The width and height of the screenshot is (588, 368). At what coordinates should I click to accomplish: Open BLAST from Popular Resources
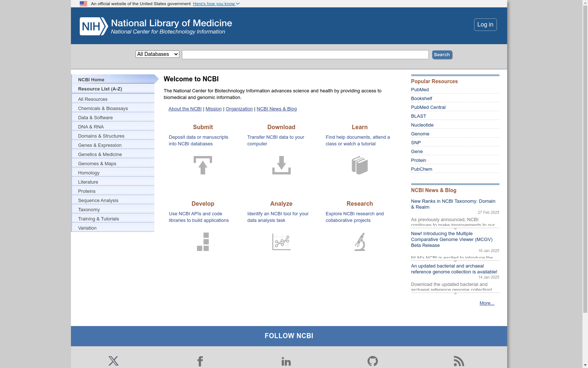coord(419,116)
